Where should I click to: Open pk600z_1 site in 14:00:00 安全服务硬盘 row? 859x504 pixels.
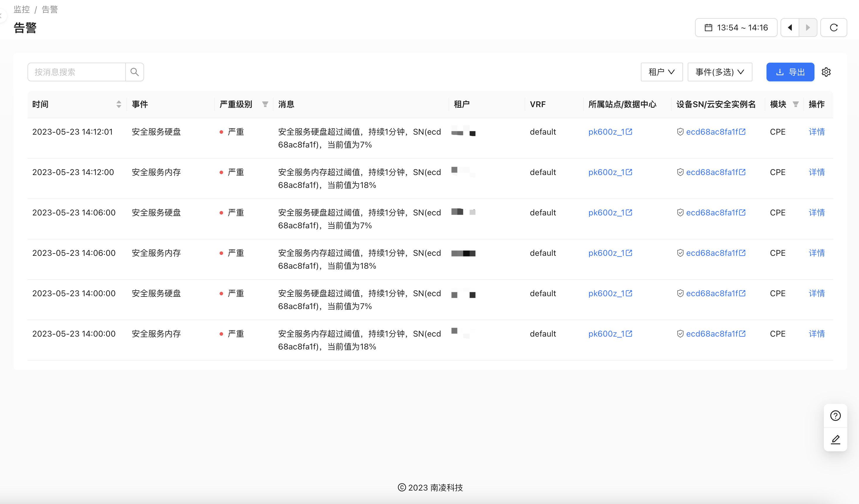(x=606, y=293)
